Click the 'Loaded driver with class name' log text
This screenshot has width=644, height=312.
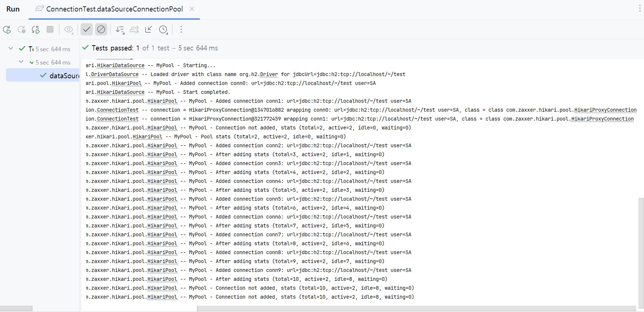(x=193, y=75)
